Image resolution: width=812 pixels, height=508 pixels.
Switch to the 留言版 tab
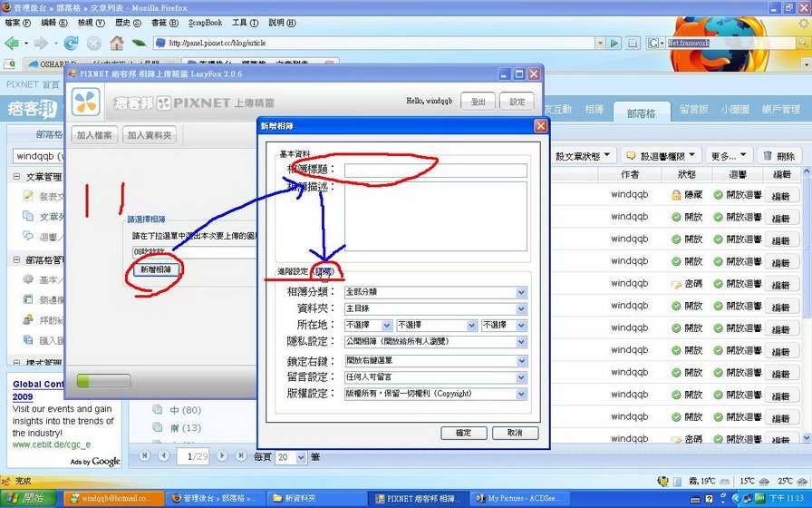click(x=694, y=110)
